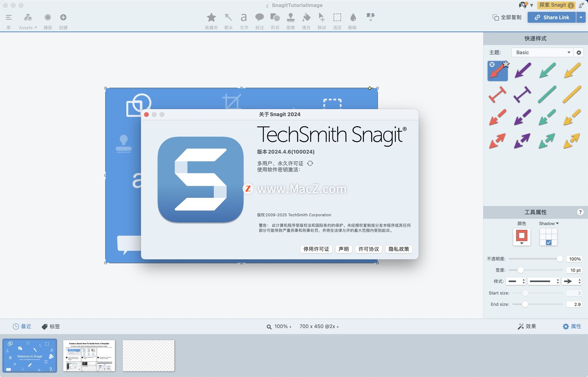The width and height of the screenshot is (588, 377).
Task: Select the How-To Guide template thumbnail
Action: click(89, 356)
